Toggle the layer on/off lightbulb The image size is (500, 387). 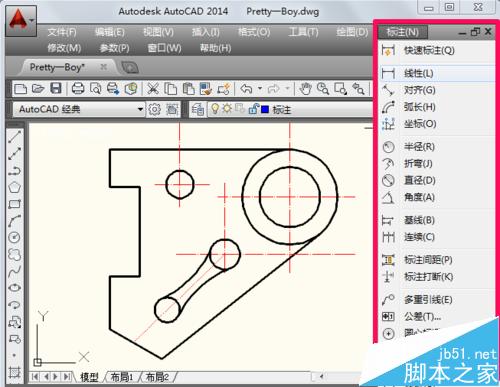[x=215, y=108]
